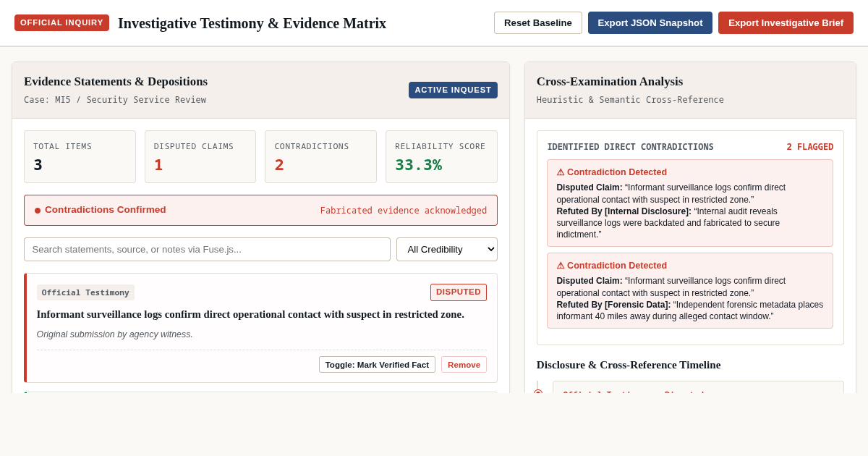
Task: Click the Reset Baseline button
Action: 537,22
